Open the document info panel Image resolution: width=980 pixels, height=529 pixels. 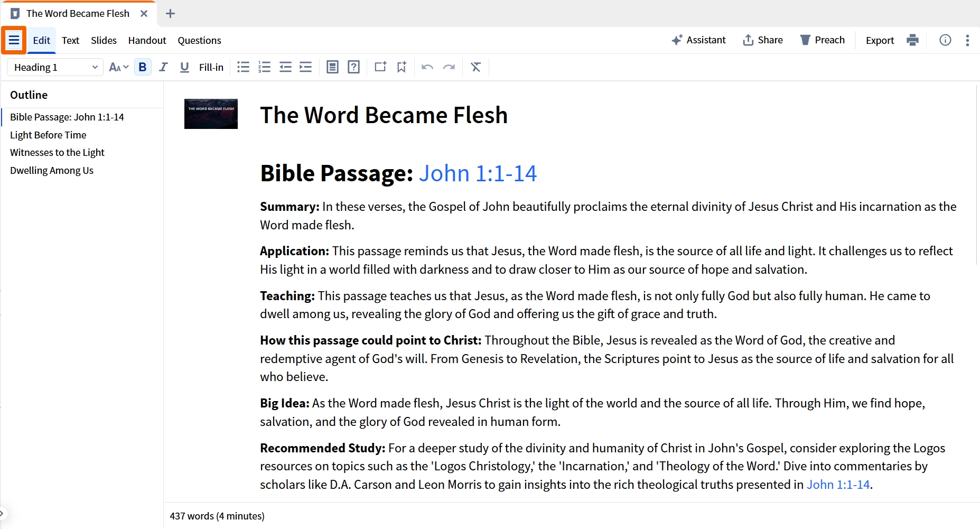(945, 40)
